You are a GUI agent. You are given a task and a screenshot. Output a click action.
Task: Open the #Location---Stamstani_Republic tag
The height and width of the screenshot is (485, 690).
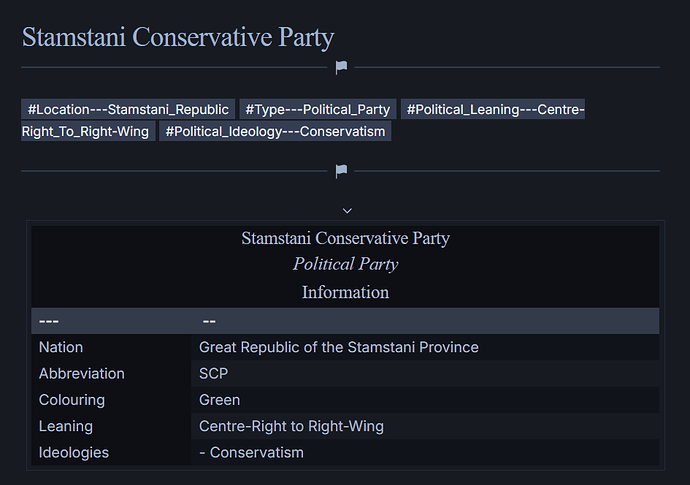pos(129,110)
